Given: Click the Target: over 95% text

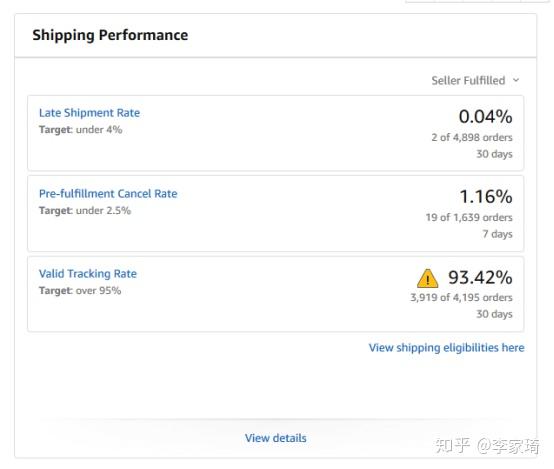Looking at the screenshot, I should [x=80, y=291].
